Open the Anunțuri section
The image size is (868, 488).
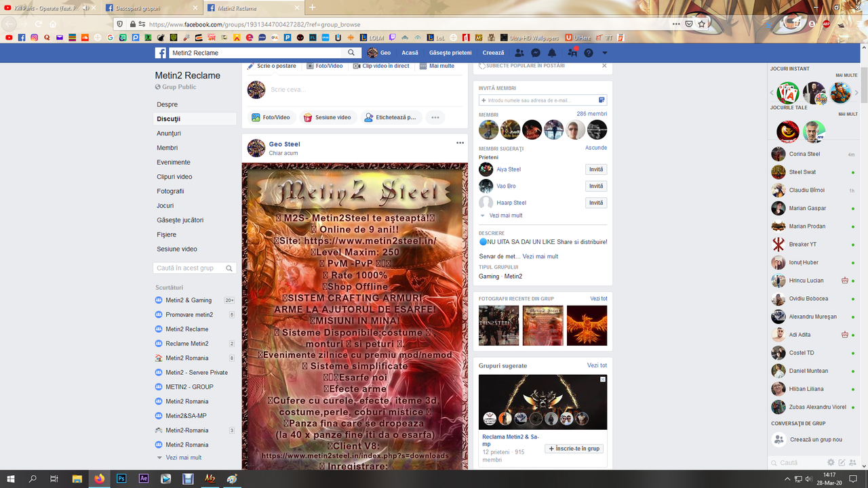(x=169, y=134)
